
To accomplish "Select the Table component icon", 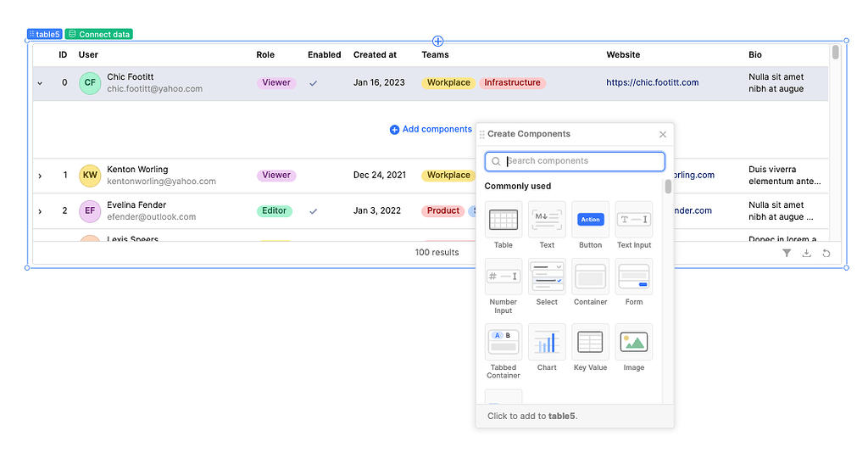I will [504, 221].
